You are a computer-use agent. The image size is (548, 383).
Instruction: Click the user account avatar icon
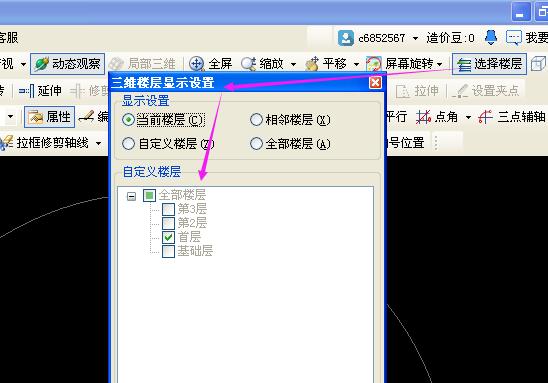point(346,38)
